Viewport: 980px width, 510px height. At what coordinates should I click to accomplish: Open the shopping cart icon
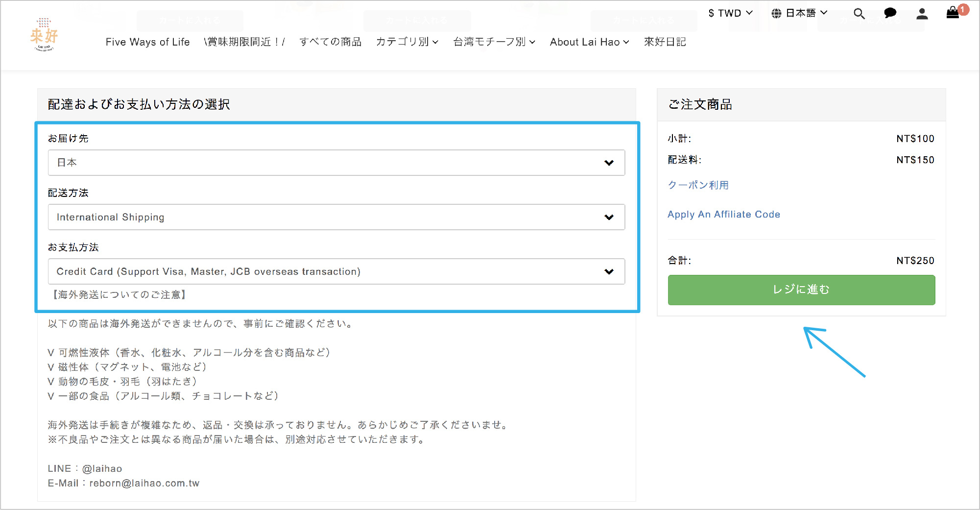953,13
